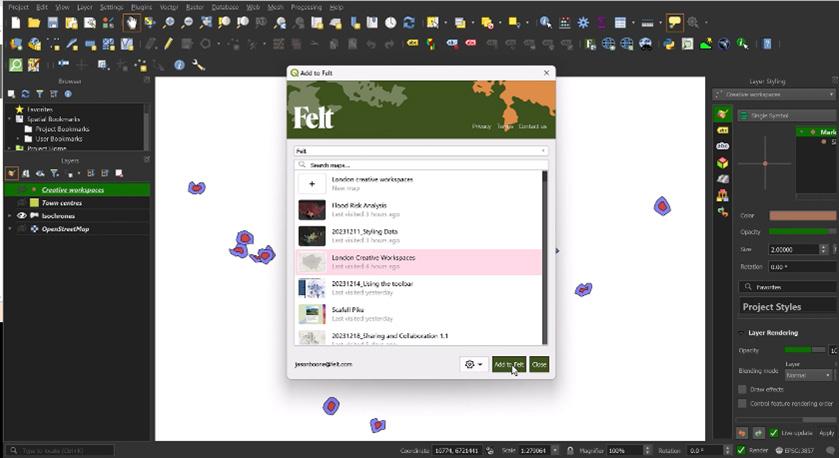Screen dimensions: 839x458
Task: Open the Symbology tab in Layer Styling
Action: pos(722,113)
